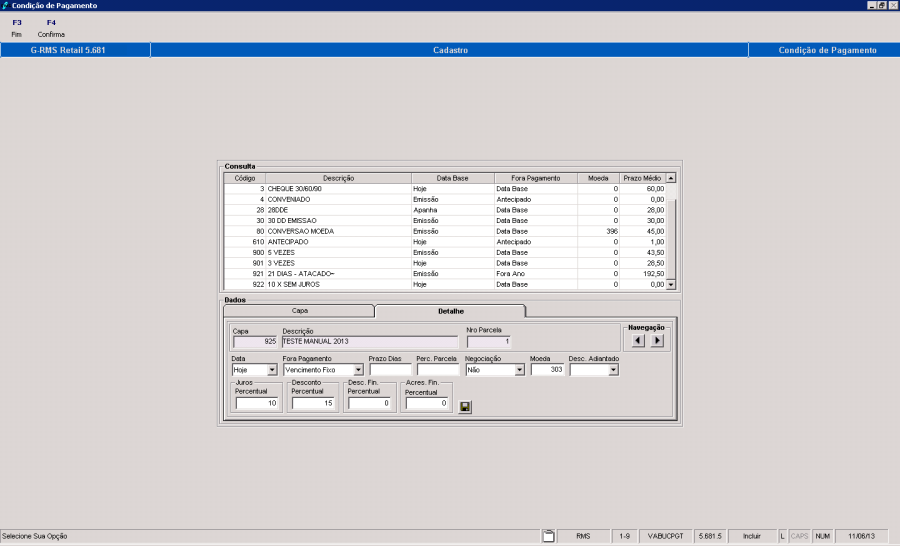Click the Prazo Médio column header

pyautogui.click(x=642, y=178)
